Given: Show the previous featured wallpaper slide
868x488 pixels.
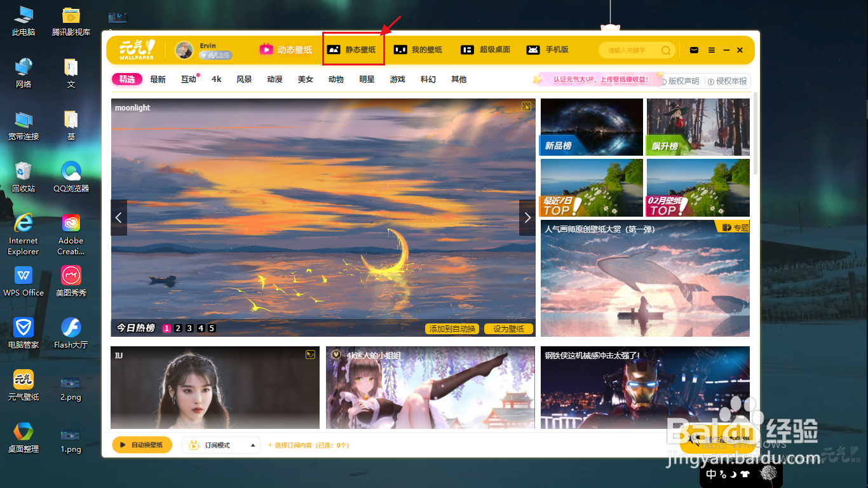Looking at the screenshot, I should click(x=119, y=217).
